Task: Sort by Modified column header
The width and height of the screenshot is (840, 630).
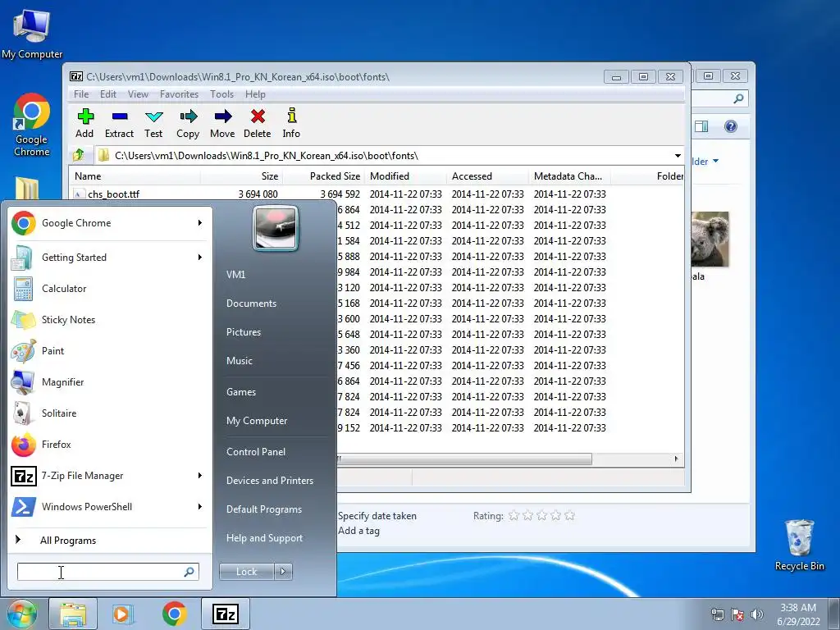Action: 405,176
